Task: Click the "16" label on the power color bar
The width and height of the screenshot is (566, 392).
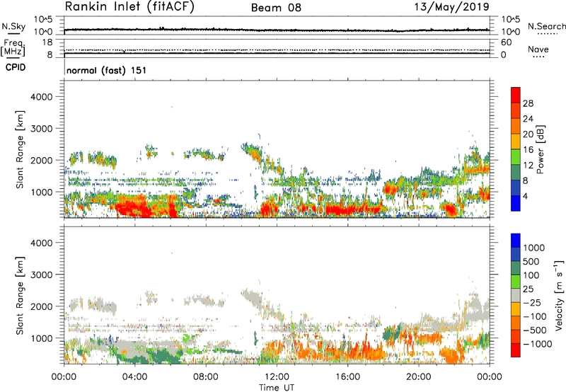Action: point(528,150)
